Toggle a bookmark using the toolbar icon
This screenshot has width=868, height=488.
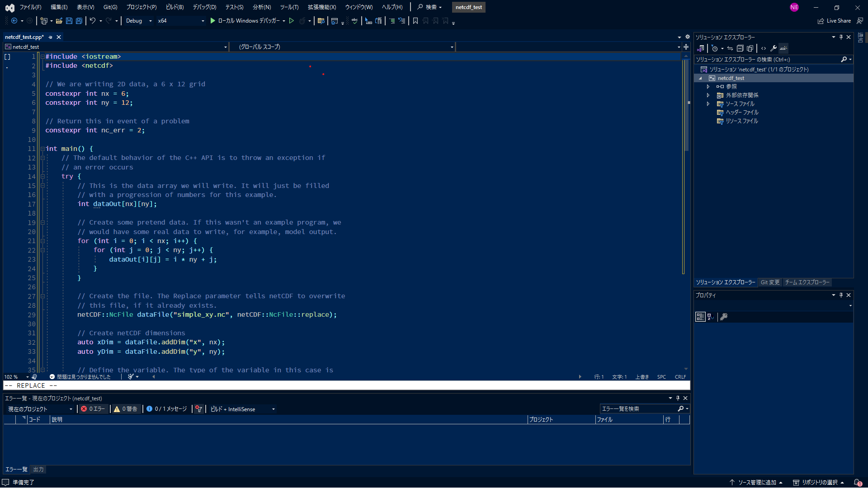coord(415,21)
